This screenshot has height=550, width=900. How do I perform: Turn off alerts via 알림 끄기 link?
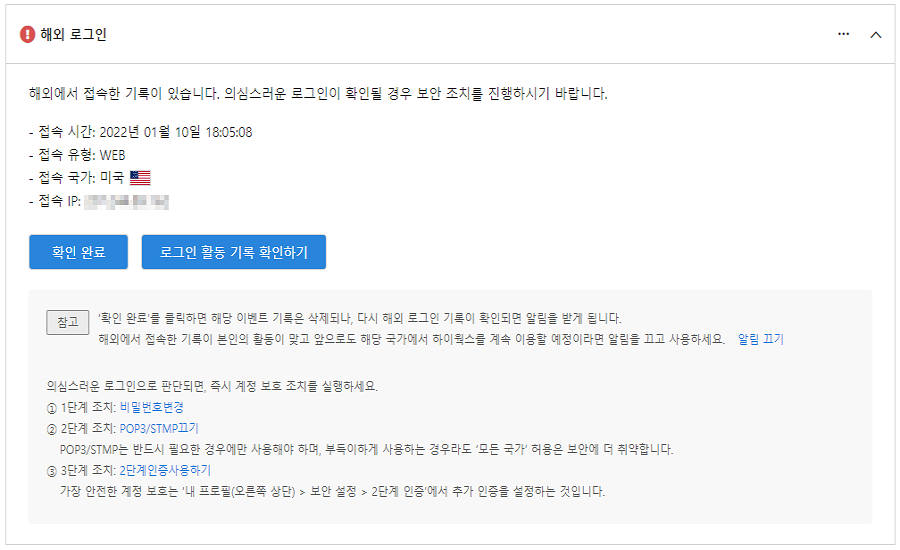[761, 339]
